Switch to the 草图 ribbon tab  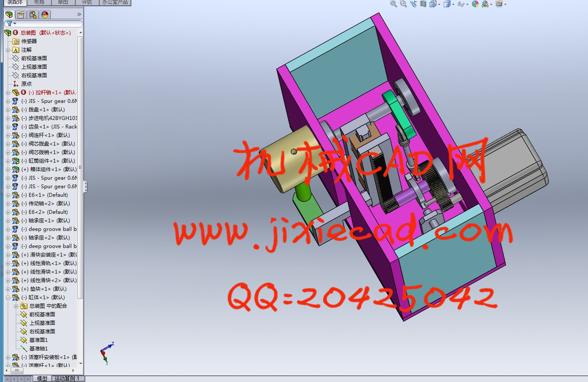[x=63, y=2]
